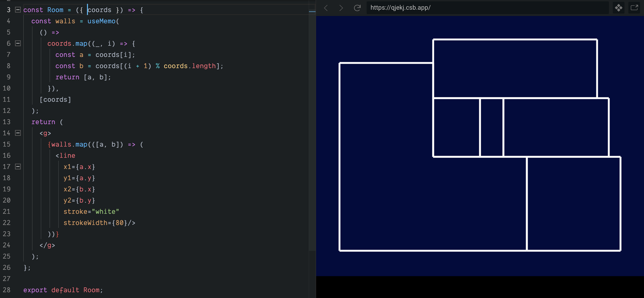Click the top rectangle room in preview

point(515,68)
